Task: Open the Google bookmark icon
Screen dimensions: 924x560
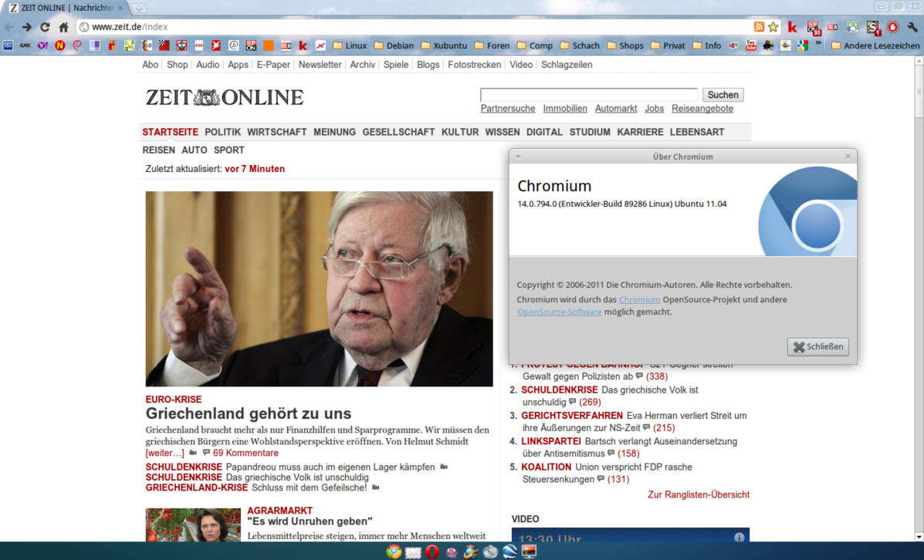Action: coord(803,46)
